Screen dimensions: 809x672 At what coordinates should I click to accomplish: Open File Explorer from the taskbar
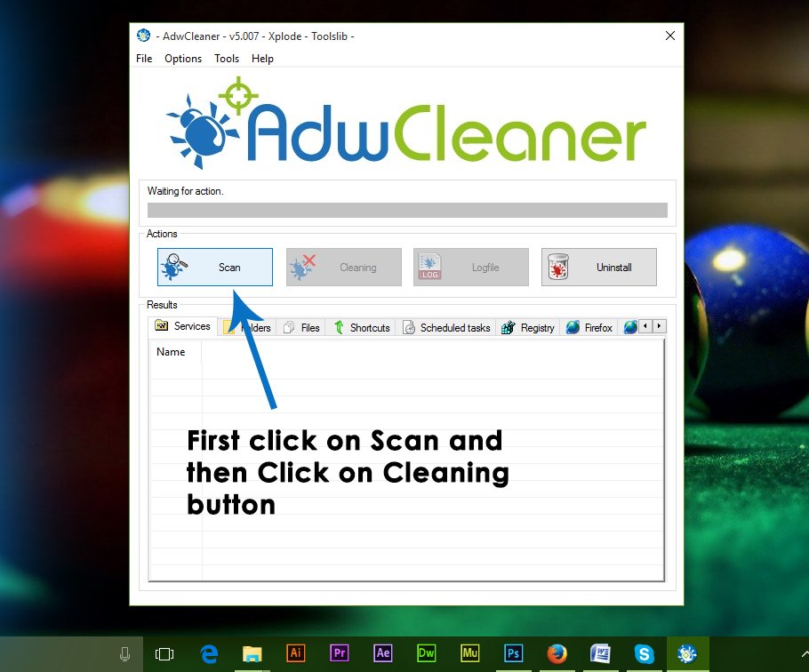[x=252, y=654]
